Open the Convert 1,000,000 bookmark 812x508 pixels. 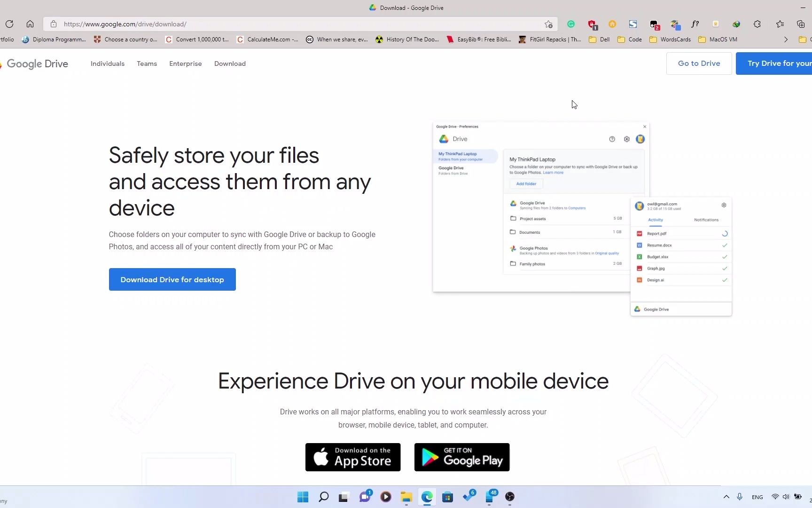(x=197, y=40)
